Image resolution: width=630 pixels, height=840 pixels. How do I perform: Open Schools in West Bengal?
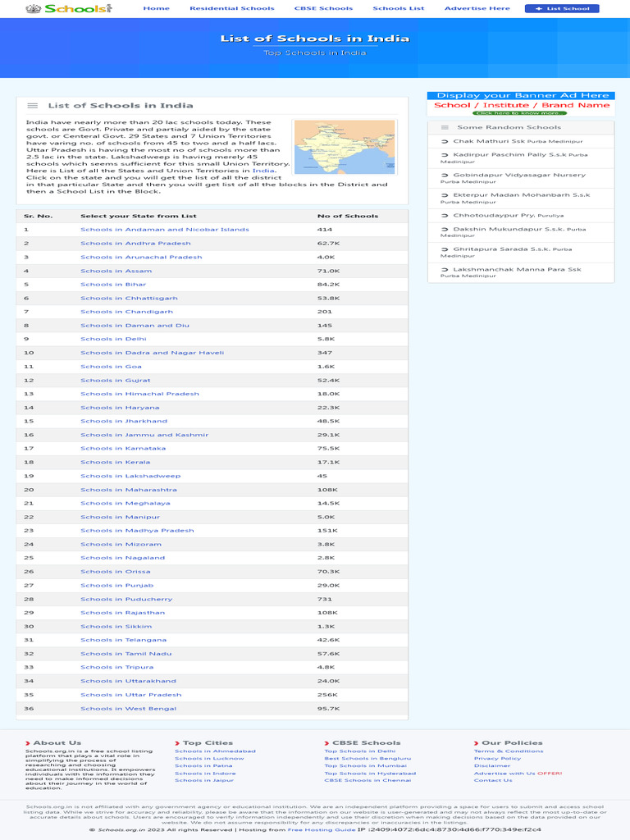click(129, 709)
